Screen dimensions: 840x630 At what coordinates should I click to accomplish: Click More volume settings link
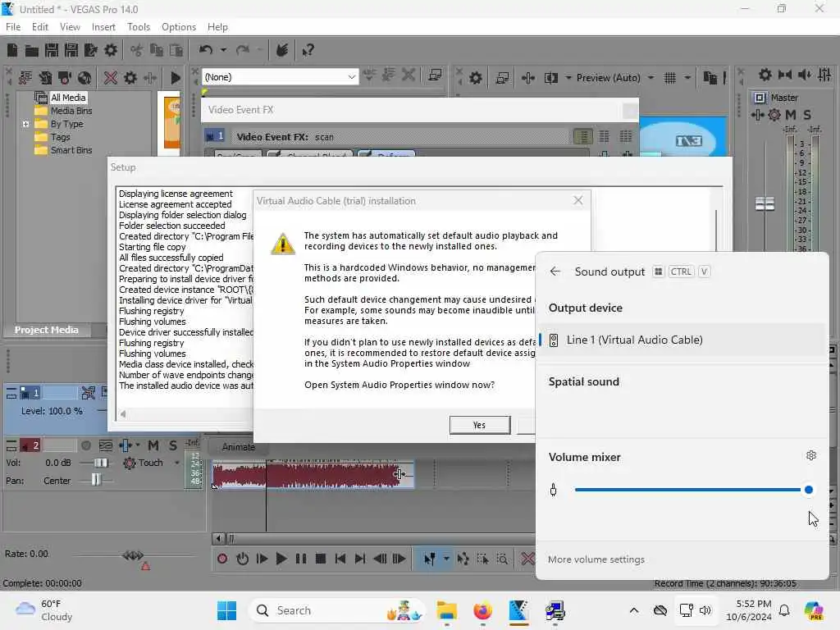(x=596, y=559)
